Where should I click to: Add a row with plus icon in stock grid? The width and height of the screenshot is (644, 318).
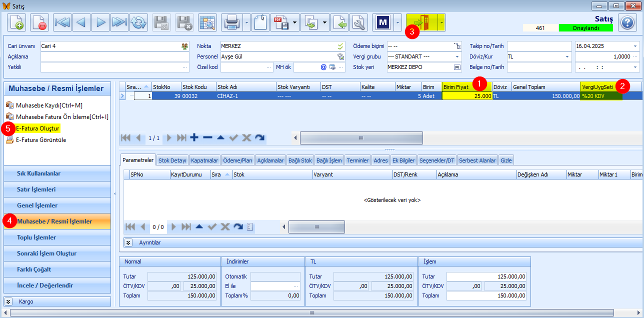coord(194,137)
